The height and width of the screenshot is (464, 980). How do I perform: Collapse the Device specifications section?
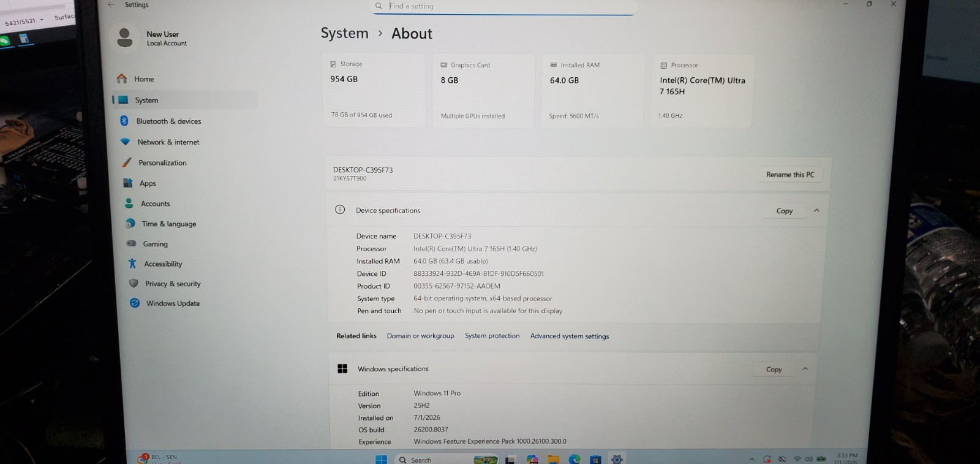click(816, 210)
